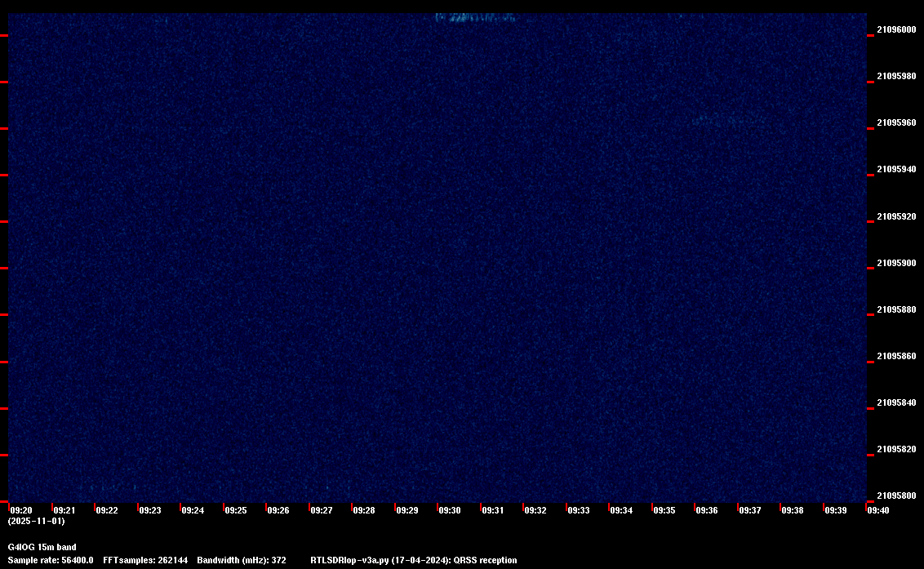The height and width of the screenshot is (569, 924).
Task: Click the RTLSDRlop-v3a.py QRSS reception text
Action: [x=414, y=560]
